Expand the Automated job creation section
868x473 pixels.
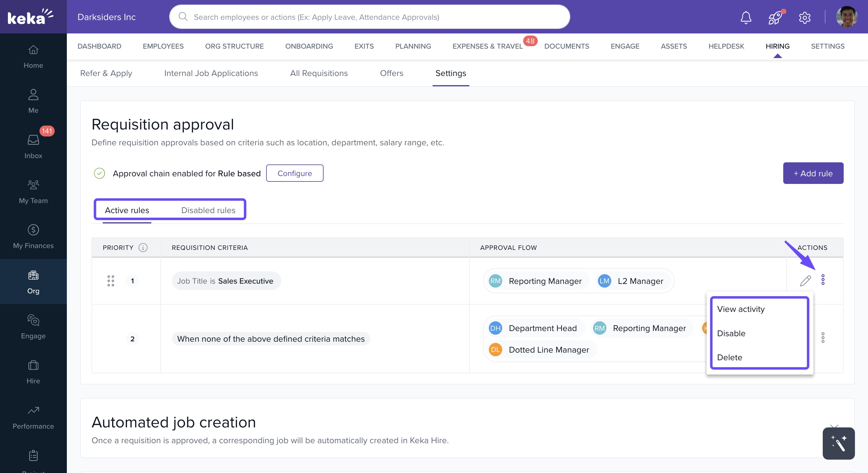(834, 426)
